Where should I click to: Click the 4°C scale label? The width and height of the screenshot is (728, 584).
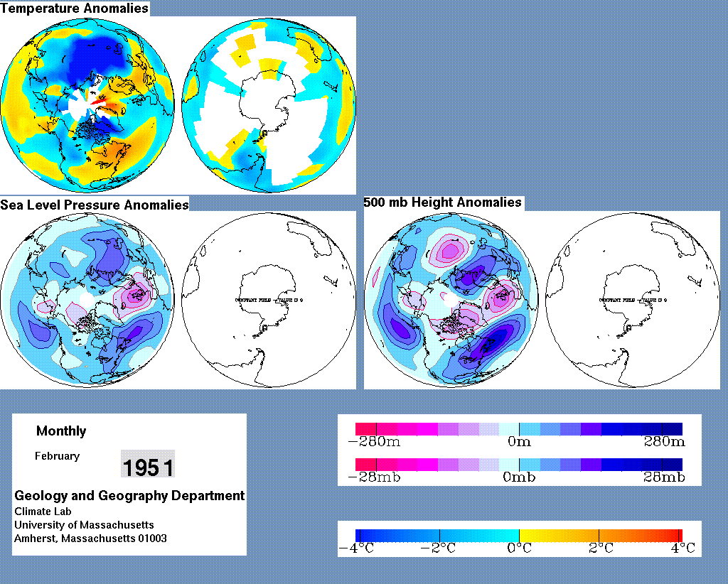pyautogui.click(x=683, y=548)
